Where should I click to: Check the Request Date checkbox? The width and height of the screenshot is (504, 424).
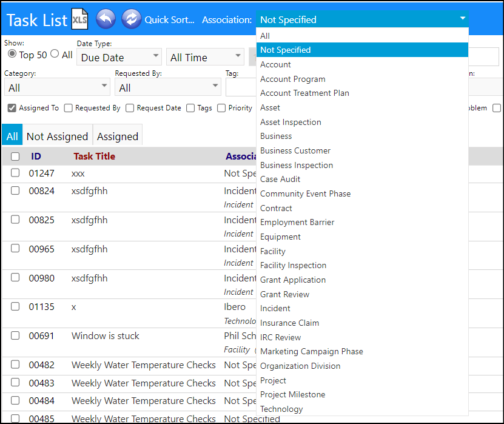click(130, 108)
